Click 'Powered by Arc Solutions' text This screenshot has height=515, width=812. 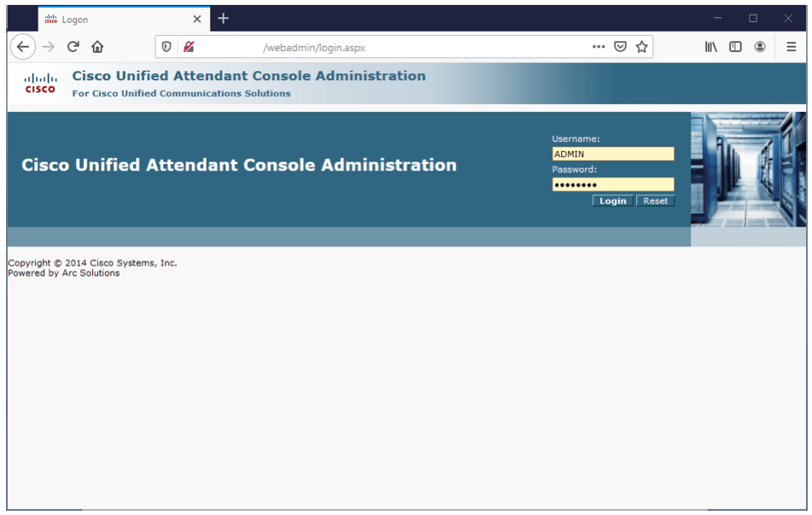(64, 273)
